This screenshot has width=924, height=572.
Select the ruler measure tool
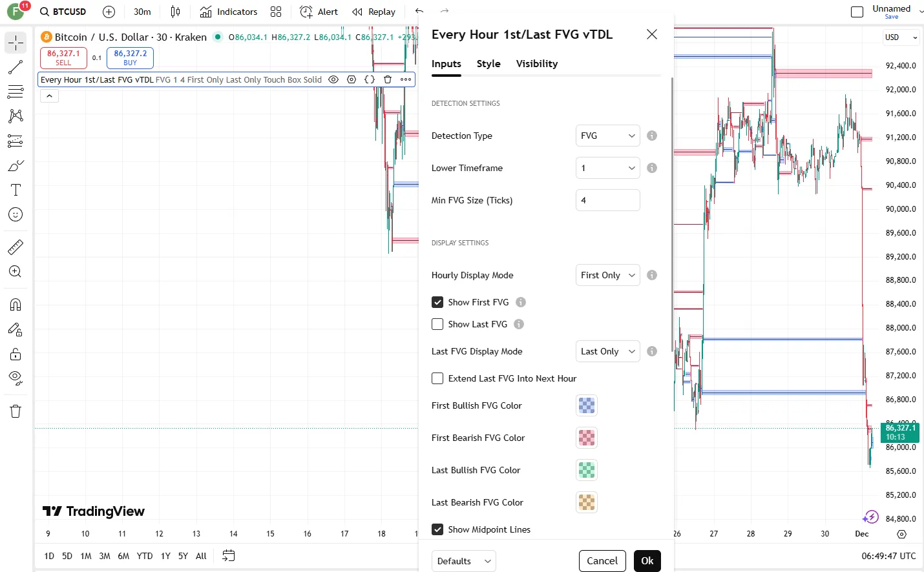(16, 247)
